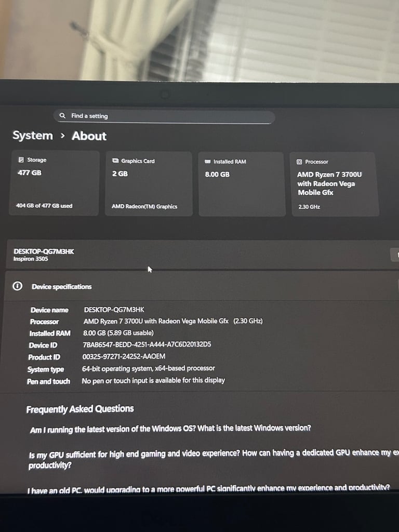Select AMD Radeon(TM) Graphics text

point(144,206)
